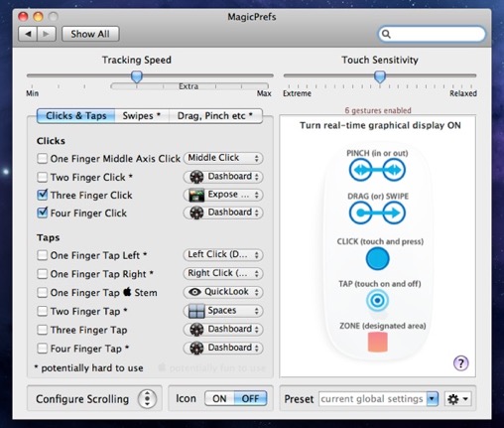Open the Spaces action dropdown

223,311
